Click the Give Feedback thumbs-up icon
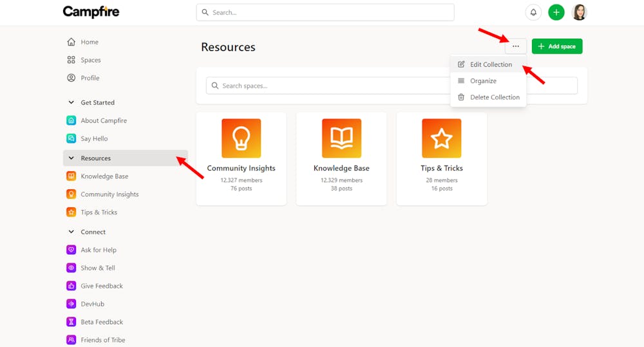Screen dimensions: 644x347 [x=71, y=286]
